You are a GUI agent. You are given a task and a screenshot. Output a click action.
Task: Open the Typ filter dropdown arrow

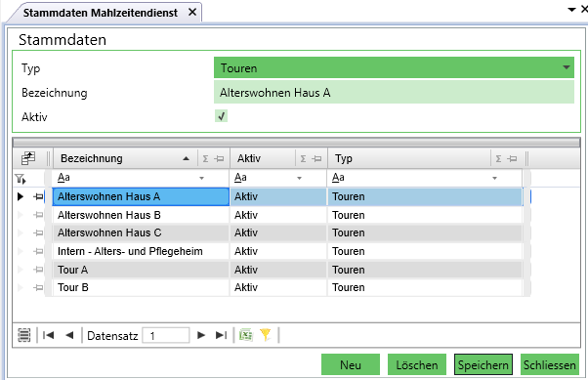(494, 178)
